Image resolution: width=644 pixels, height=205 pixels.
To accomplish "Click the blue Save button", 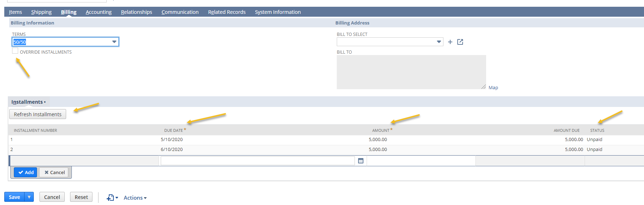I will 14,197.
